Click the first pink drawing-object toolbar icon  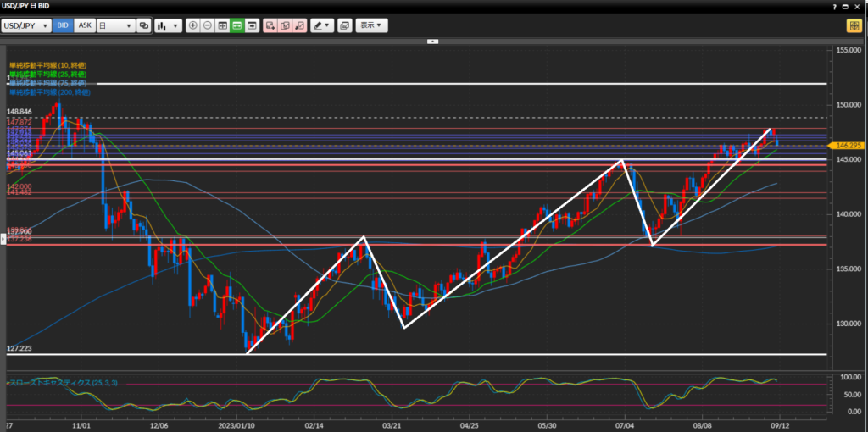pos(270,25)
